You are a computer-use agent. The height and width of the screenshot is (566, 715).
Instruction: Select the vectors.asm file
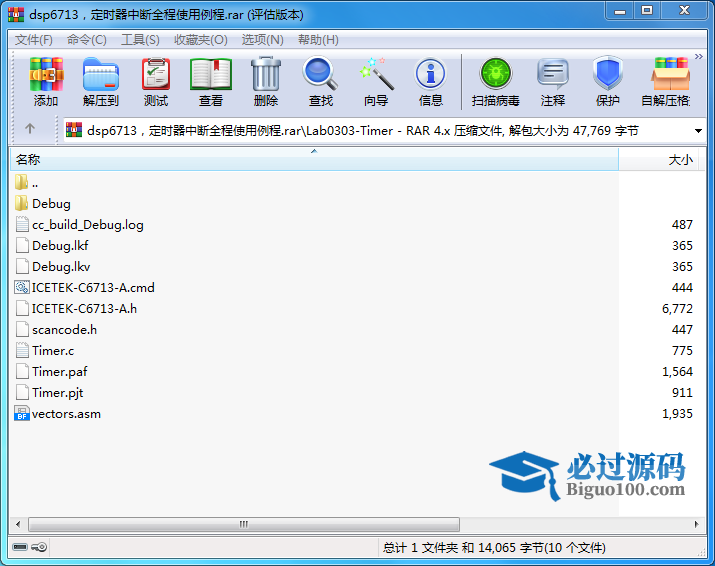66,414
